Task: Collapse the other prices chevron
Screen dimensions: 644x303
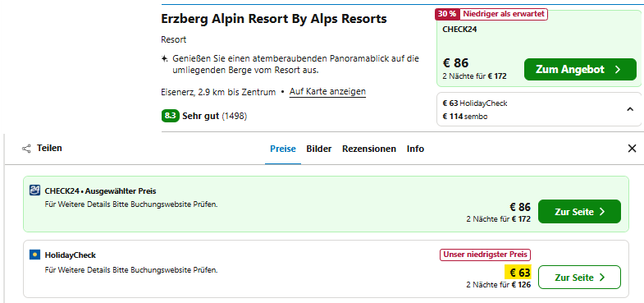Action: click(630, 109)
